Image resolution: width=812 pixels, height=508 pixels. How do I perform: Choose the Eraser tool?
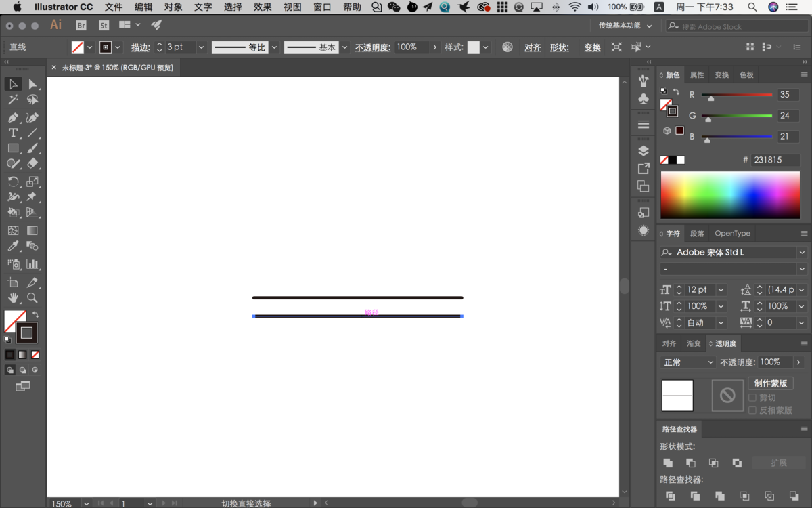[x=32, y=164]
